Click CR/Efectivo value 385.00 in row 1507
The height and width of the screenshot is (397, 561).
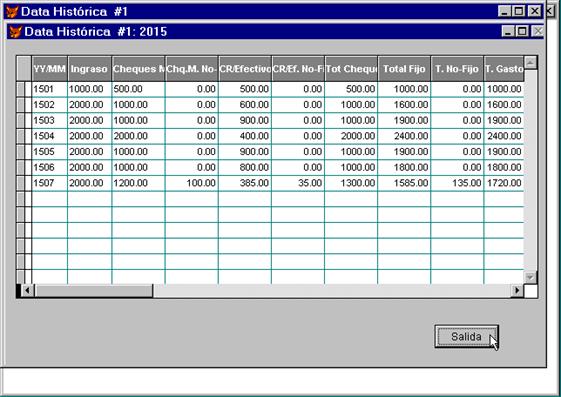[x=245, y=183]
